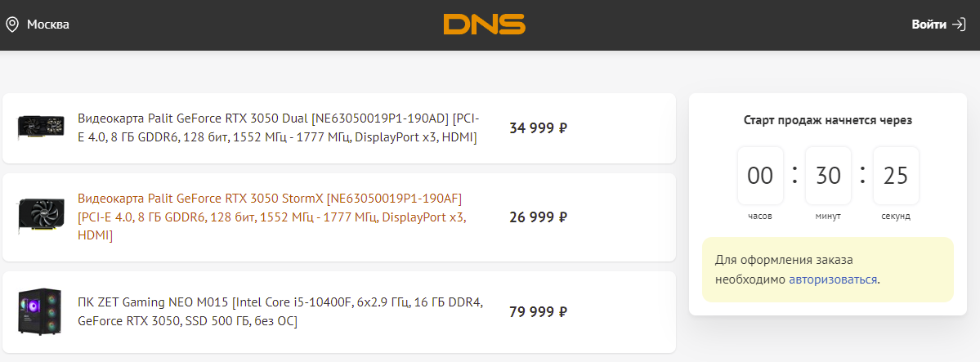Change the city from Москва
Viewport: 980px width, 362px height.
point(48,25)
